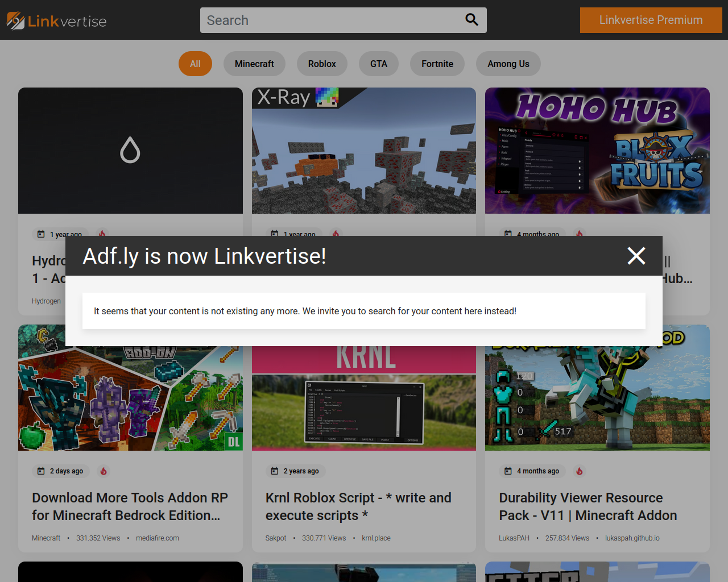Click the calendar icon beside 2 years ago
728x582 pixels.
point(275,471)
